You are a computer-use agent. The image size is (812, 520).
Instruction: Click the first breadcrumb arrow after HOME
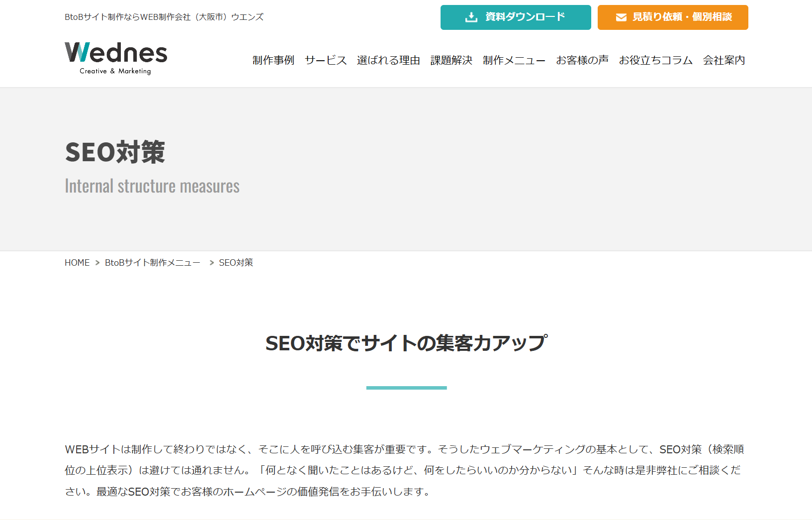(x=97, y=263)
